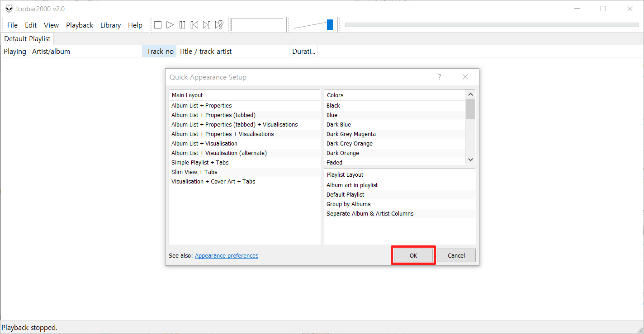
Task: Go to previous track button
Action: [x=194, y=25]
